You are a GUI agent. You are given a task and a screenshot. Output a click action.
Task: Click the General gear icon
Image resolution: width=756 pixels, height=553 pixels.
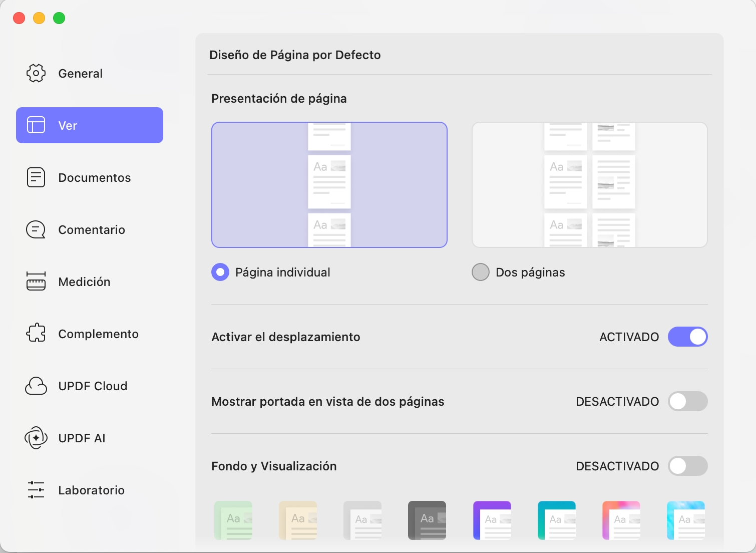(36, 73)
